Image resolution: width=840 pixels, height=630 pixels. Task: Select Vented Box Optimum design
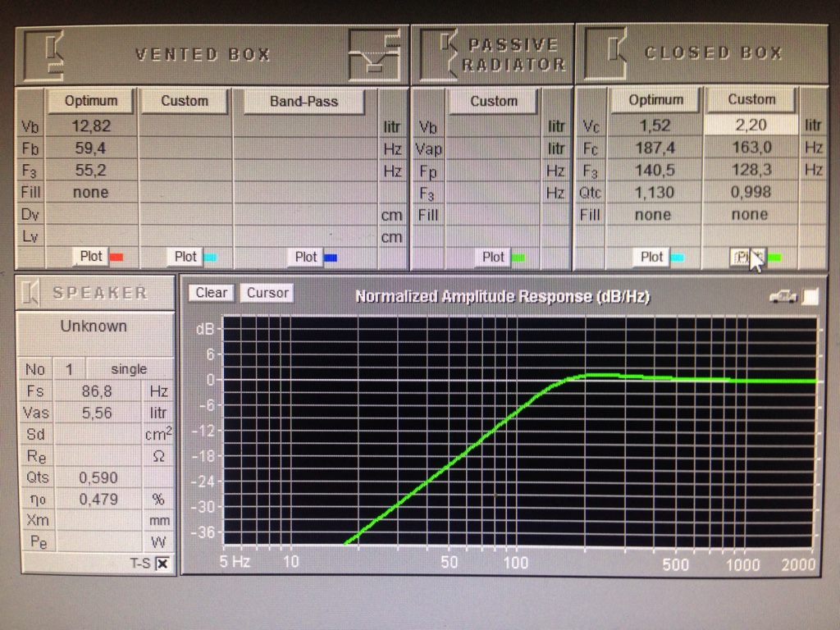pyautogui.click(x=90, y=101)
